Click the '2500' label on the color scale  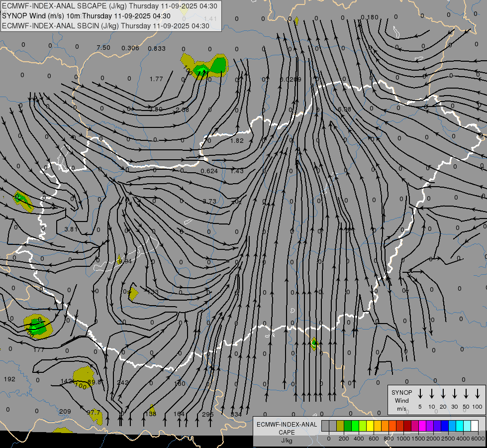(x=448, y=439)
